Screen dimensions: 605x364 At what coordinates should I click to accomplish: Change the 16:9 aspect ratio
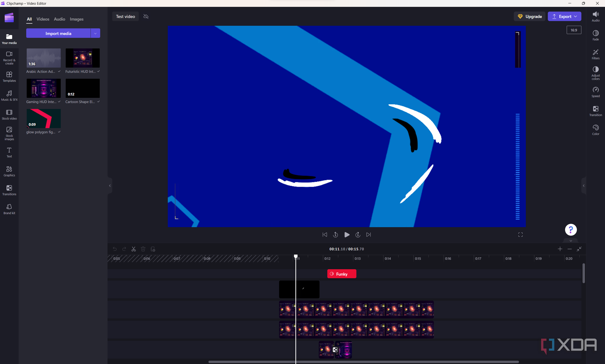pos(574,30)
